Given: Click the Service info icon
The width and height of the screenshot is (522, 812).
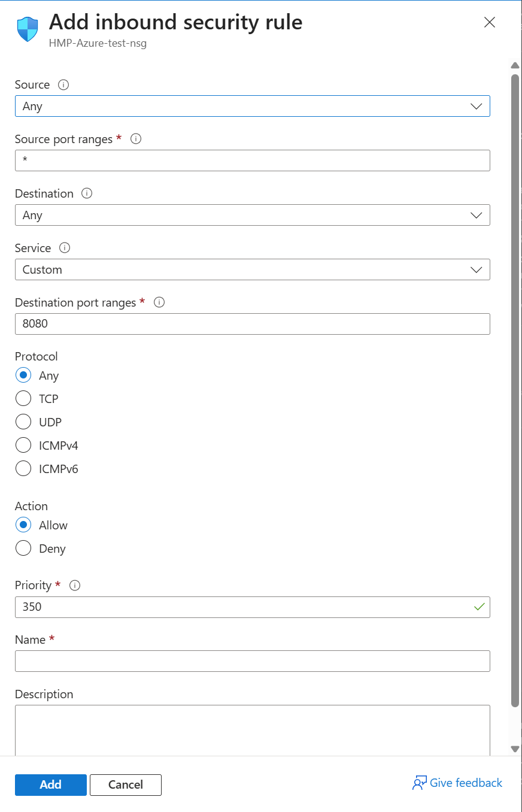Looking at the screenshot, I should click(x=65, y=248).
